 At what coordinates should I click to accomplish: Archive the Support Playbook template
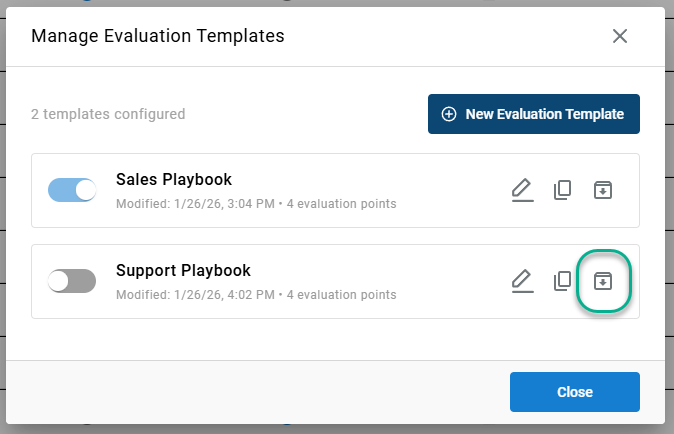(602, 281)
